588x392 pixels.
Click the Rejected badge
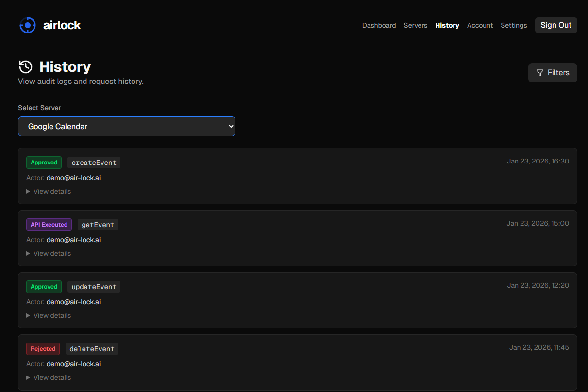pyautogui.click(x=43, y=349)
